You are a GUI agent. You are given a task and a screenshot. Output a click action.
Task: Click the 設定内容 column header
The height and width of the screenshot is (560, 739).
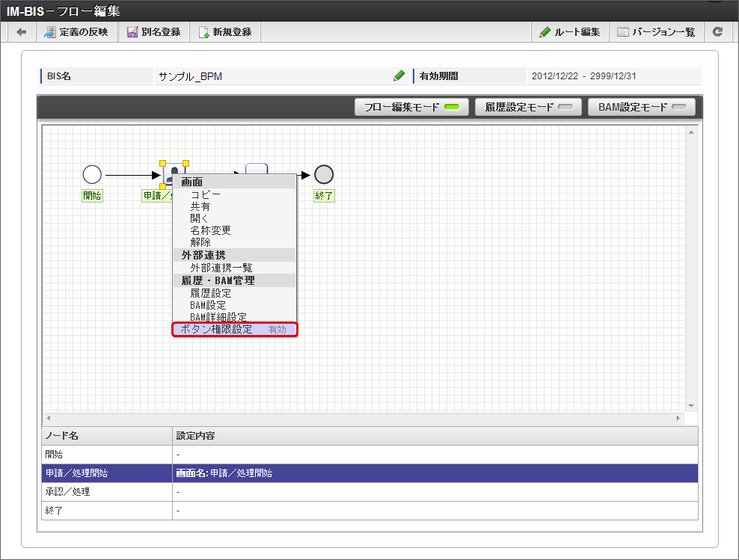[435, 436]
